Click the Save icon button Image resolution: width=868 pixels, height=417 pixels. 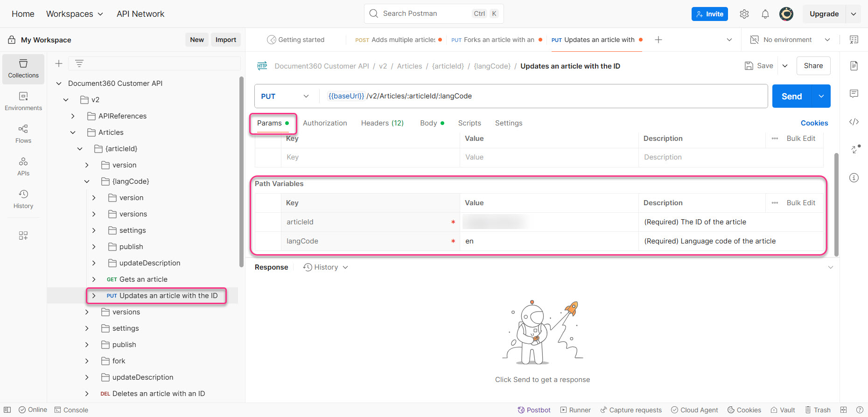(759, 66)
